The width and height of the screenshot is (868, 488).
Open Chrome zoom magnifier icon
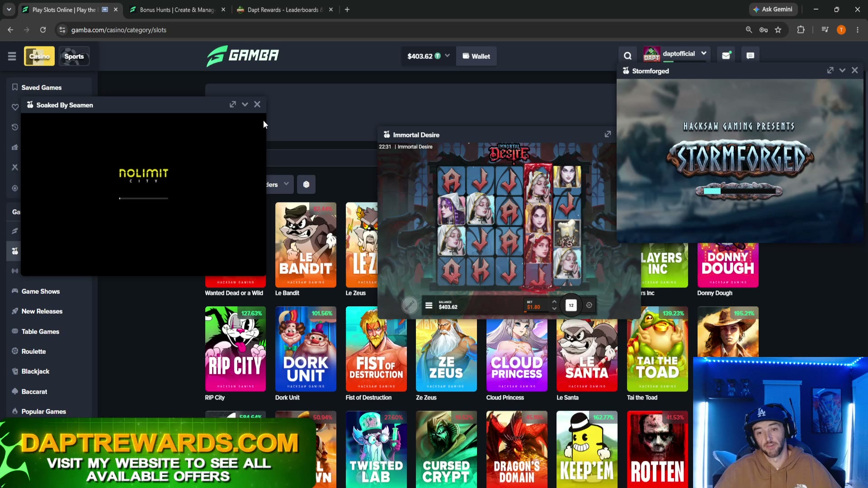click(x=749, y=30)
